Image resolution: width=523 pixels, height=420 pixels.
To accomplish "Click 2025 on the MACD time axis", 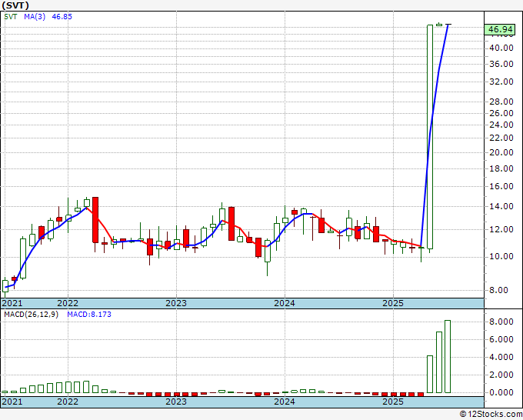I will (x=393, y=402).
